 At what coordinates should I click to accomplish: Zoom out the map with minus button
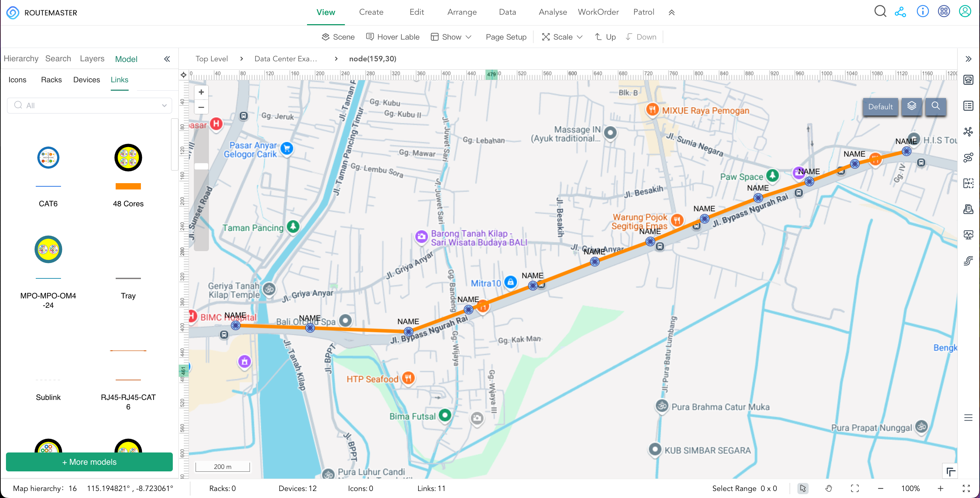201,107
